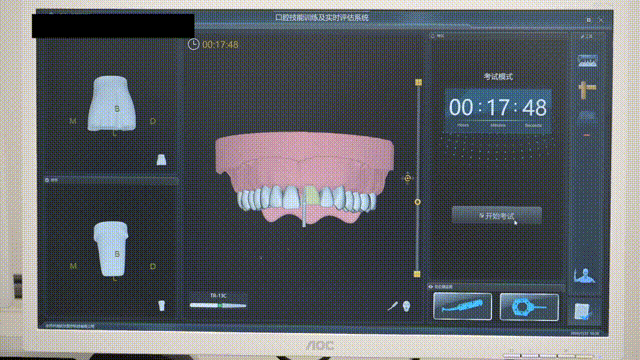Click the yellow cross-shaped tool icon

tap(587, 89)
